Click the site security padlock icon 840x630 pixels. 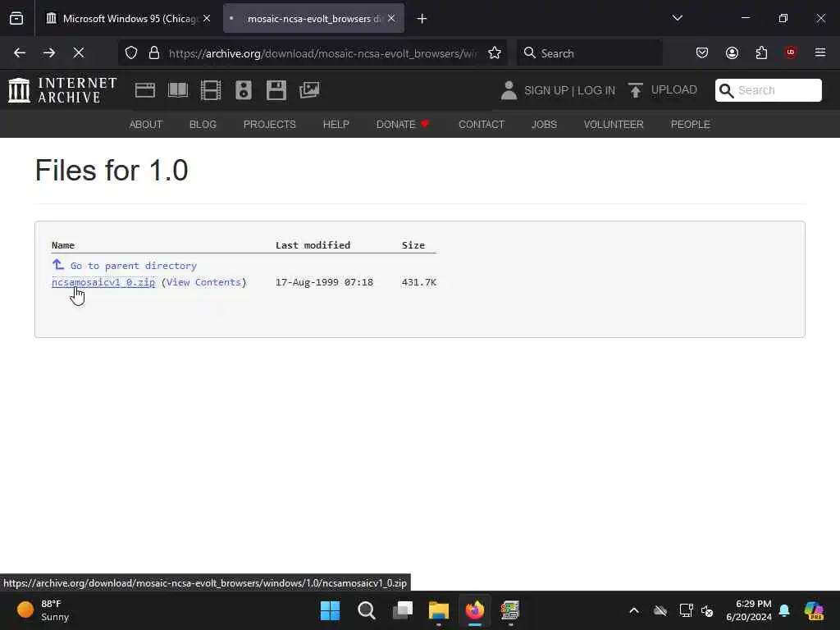coord(154,53)
